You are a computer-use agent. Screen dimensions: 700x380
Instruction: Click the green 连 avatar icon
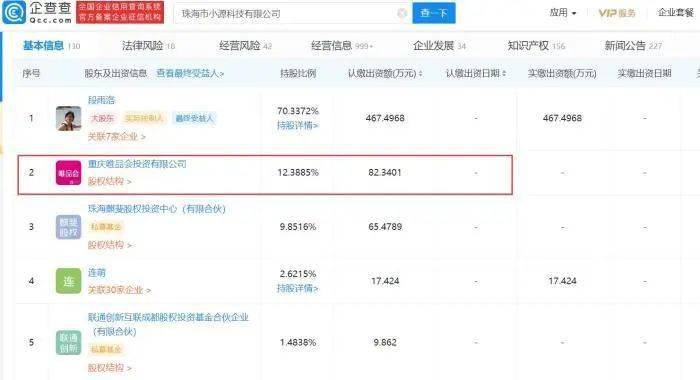[68, 281]
